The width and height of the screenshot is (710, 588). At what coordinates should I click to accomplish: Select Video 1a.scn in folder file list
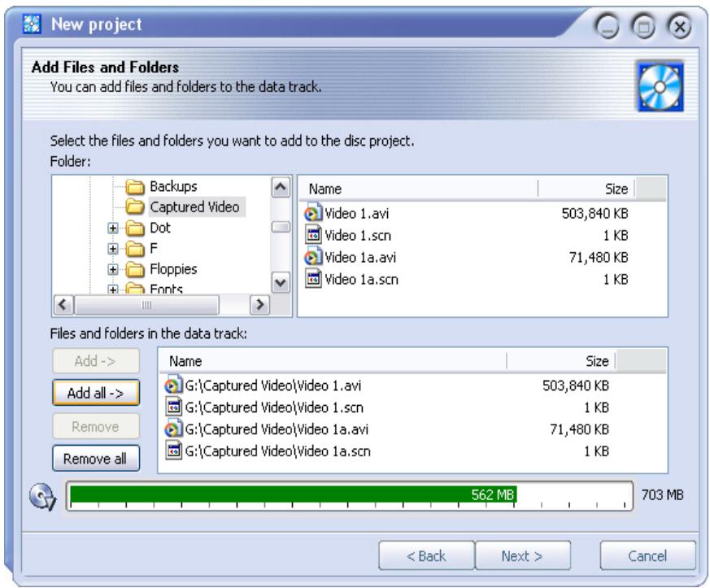[x=361, y=279]
